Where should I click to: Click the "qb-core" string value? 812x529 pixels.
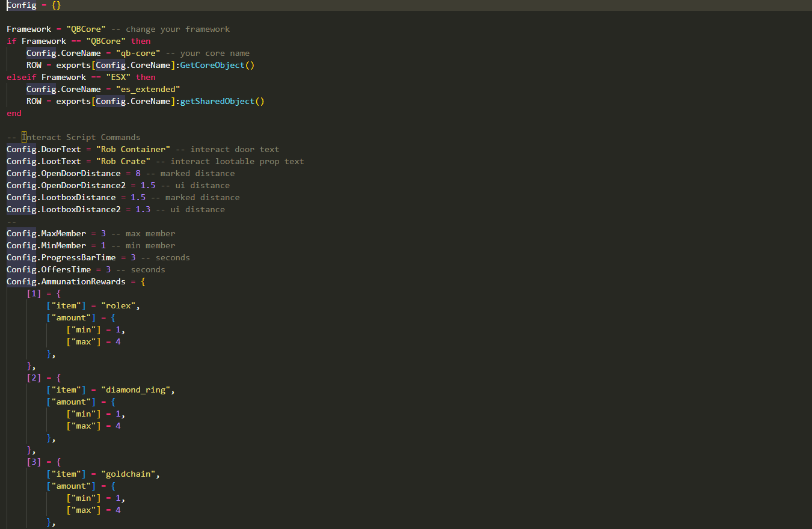pos(138,53)
